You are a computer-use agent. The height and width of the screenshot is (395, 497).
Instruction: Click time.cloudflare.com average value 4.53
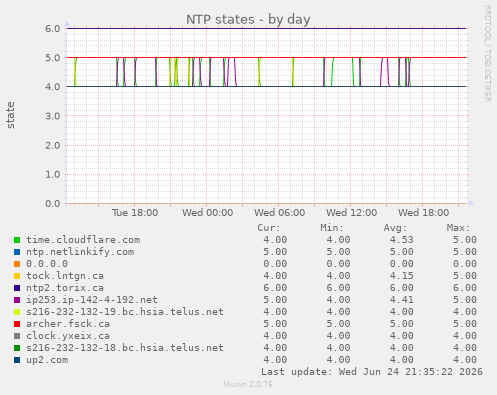click(402, 240)
